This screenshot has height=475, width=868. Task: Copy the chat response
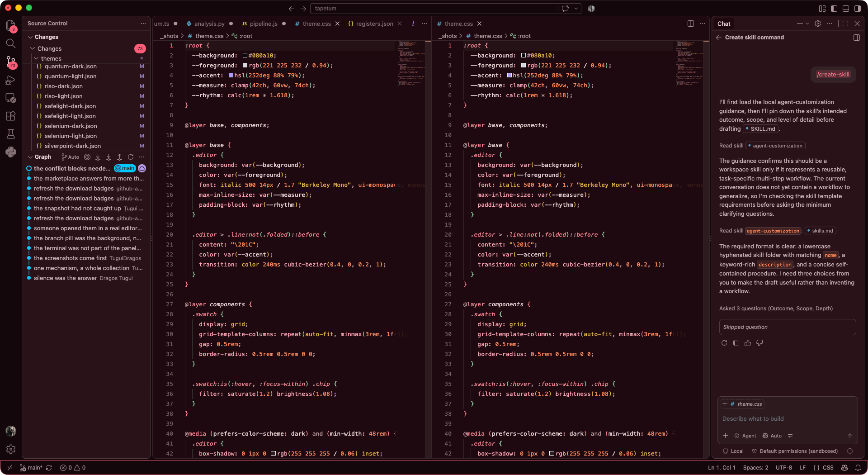[x=736, y=343]
